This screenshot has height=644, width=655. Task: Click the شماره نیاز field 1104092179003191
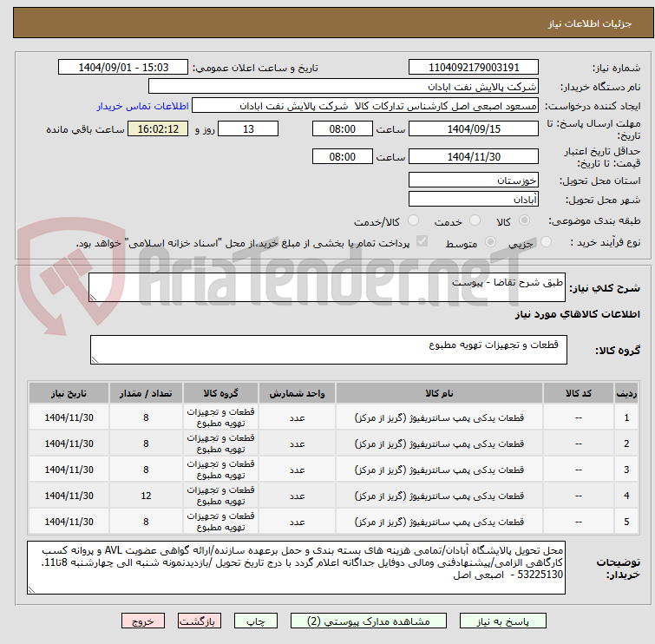click(474, 68)
